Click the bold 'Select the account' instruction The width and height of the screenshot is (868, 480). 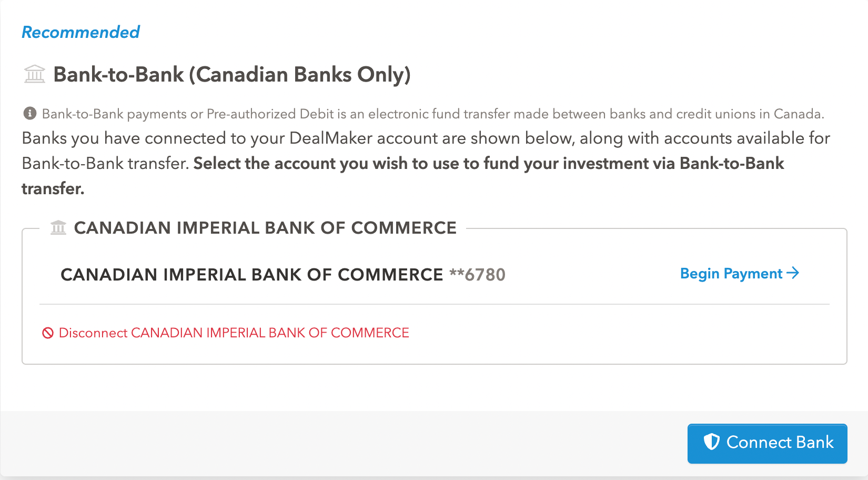point(488,164)
